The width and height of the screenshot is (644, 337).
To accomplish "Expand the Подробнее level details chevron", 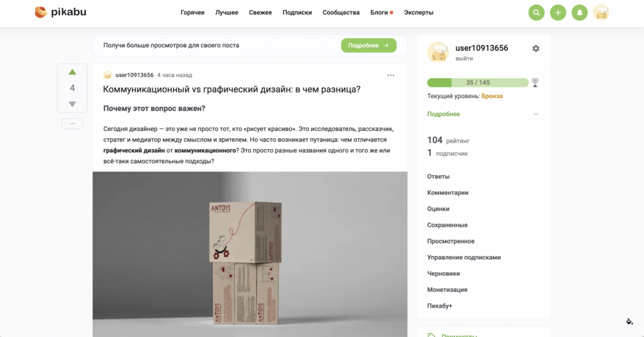I will (x=535, y=114).
